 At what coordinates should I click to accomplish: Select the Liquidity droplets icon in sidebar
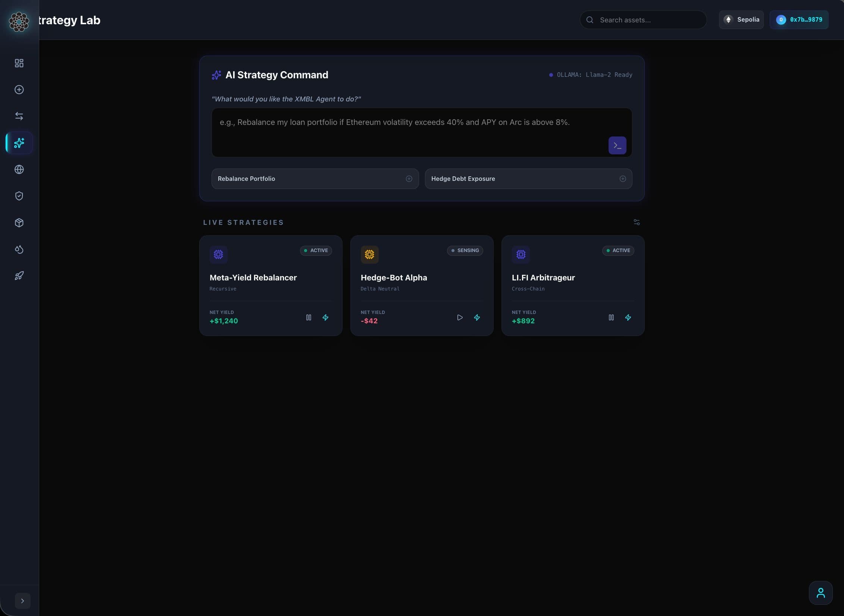19,249
